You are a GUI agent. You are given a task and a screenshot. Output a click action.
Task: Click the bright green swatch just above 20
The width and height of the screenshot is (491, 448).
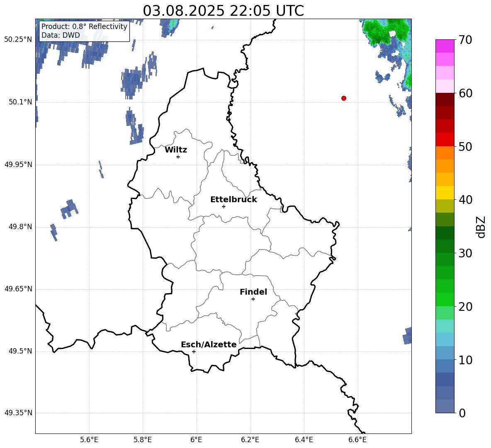[x=445, y=299]
